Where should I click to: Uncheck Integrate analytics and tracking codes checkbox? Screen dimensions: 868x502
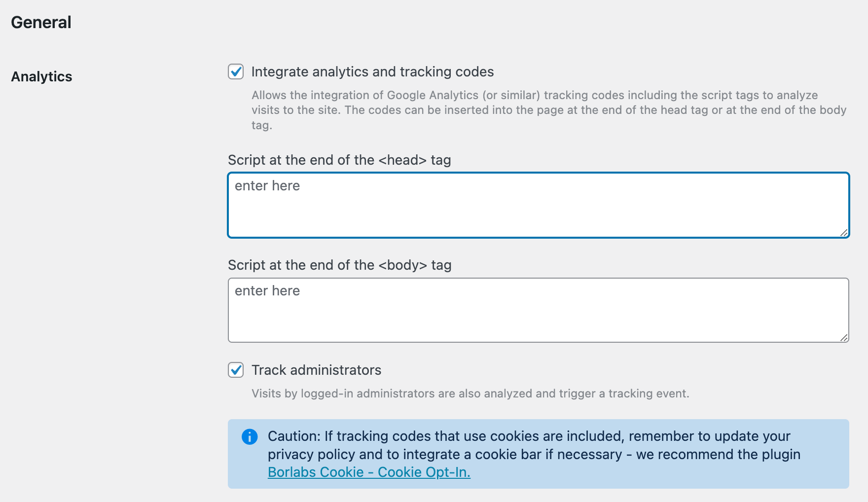click(x=236, y=72)
